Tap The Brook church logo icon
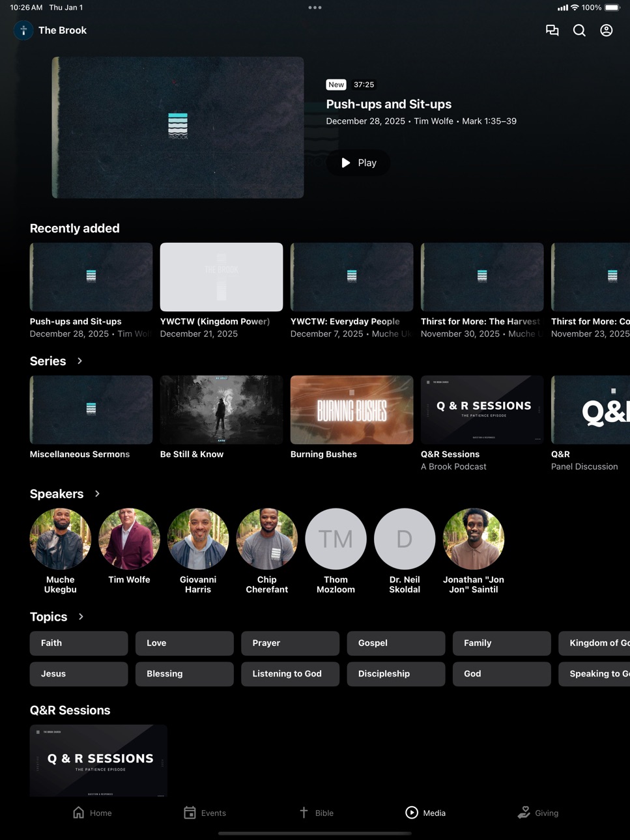 [x=23, y=30]
